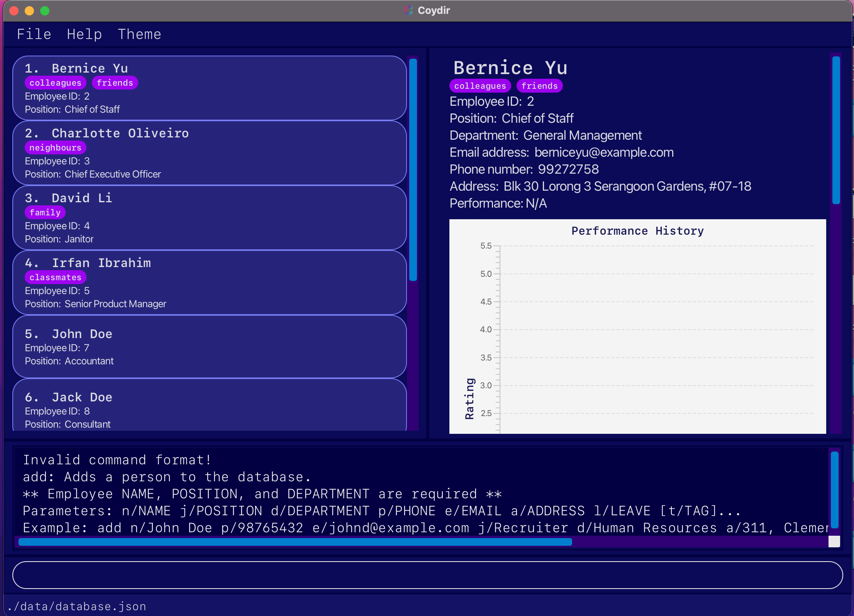Viewport: 854px width, 616px height.
Task: Click the result box vertical scrollbar
Action: point(834,489)
